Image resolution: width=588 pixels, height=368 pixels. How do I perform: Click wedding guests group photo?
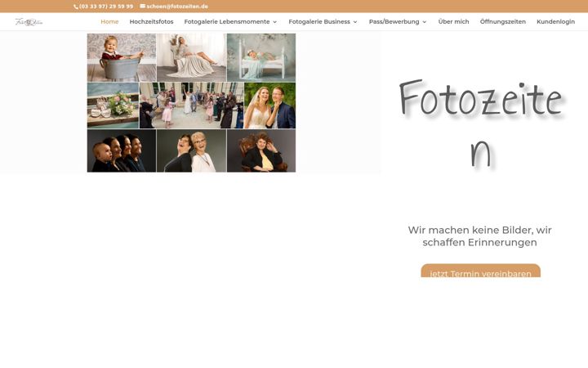(x=192, y=105)
